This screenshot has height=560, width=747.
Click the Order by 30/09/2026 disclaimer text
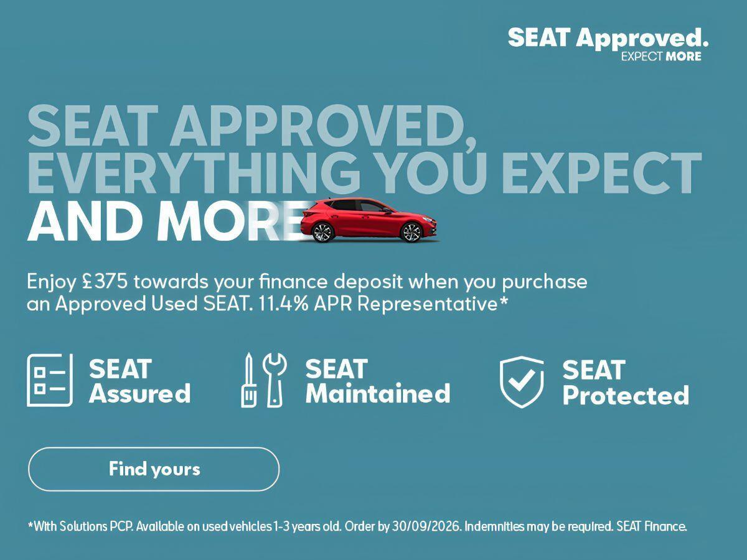click(403, 526)
